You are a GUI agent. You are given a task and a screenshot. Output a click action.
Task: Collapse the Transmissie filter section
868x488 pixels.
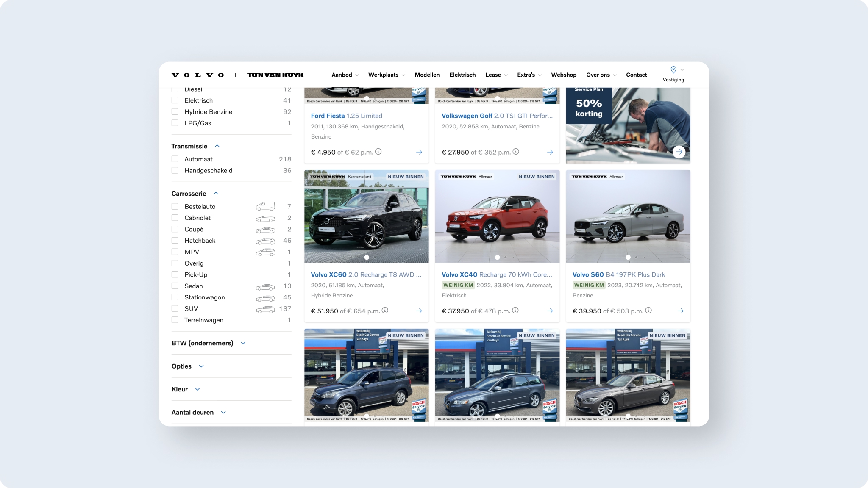(x=217, y=146)
